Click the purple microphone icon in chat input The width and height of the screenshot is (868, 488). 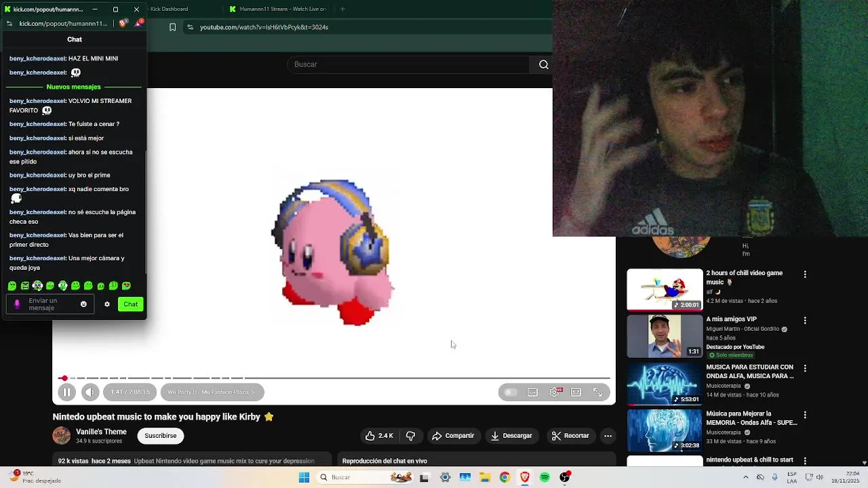17,304
